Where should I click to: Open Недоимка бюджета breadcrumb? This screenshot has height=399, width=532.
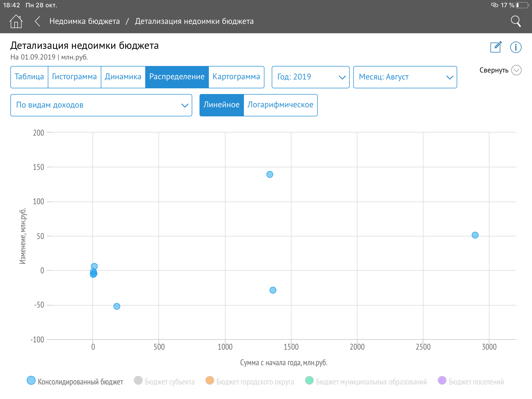pyautogui.click(x=85, y=21)
